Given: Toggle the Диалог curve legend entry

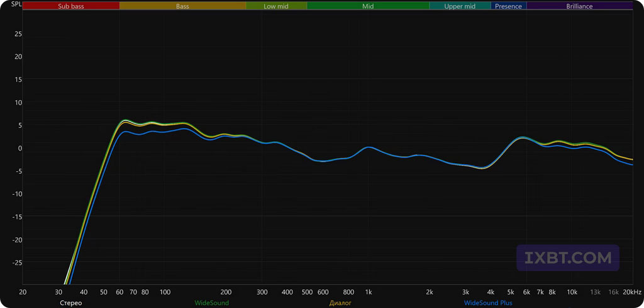Looking at the screenshot, I should 340,303.
